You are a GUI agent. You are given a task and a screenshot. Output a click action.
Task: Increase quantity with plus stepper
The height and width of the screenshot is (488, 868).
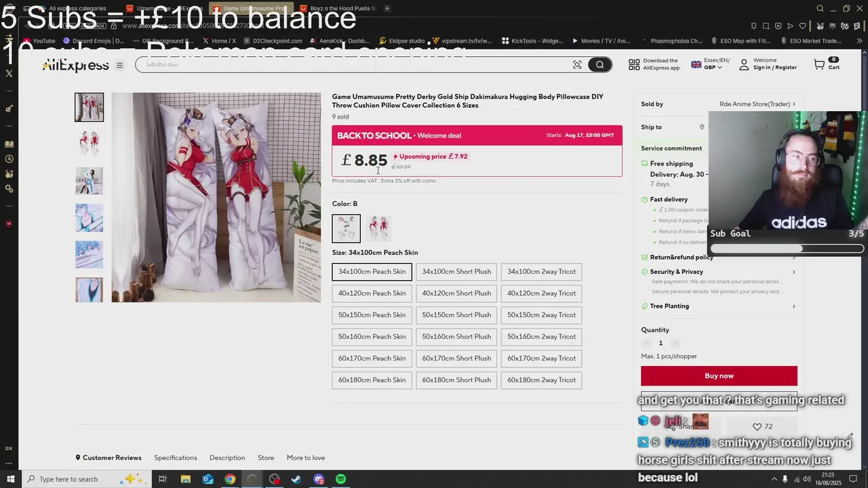(674, 344)
